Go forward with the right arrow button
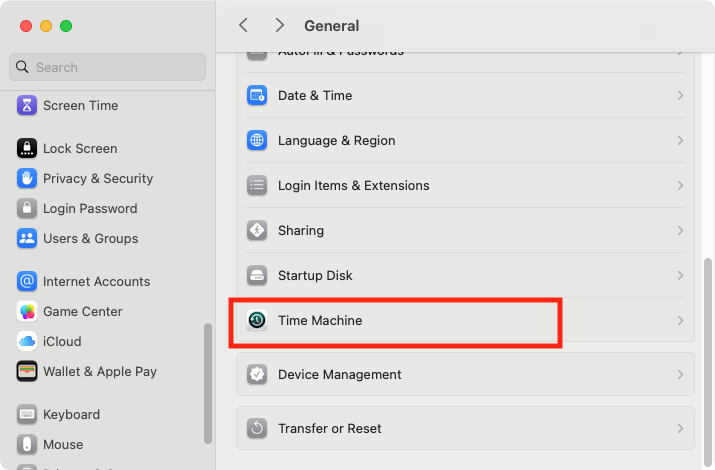Viewport: 715px width, 470px height. coord(280,25)
